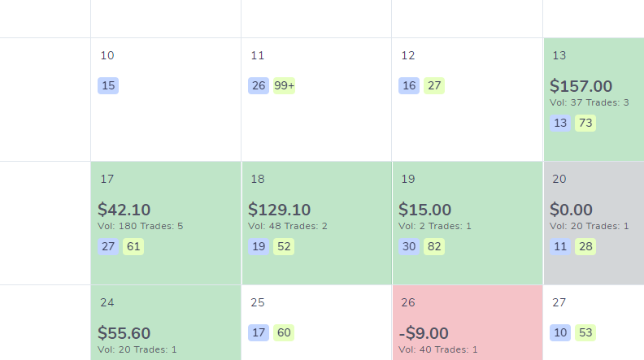Select the blue 30 badge on day 19
The width and height of the screenshot is (644, 360).
[409, 247]
